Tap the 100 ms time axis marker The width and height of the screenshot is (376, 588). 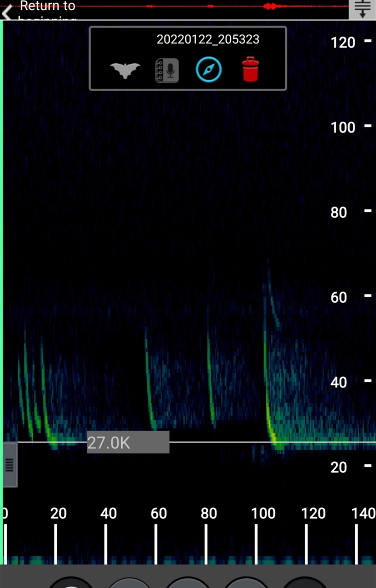[x=263, y=513]
